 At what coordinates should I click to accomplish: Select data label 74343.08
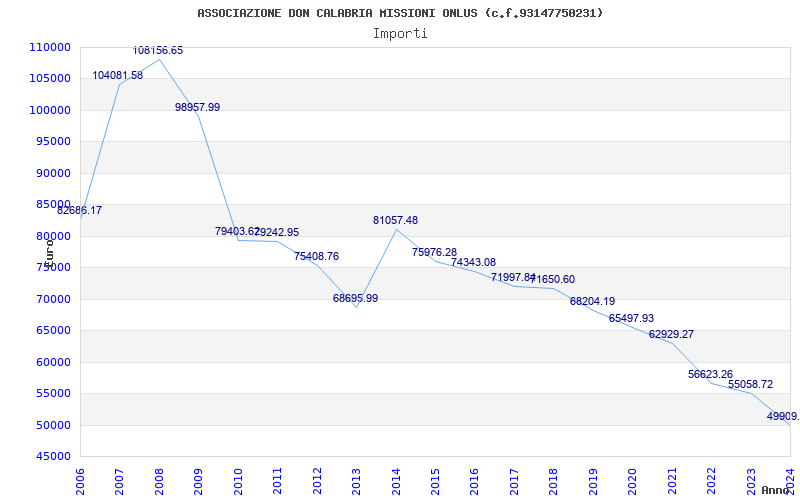click(x=473, y=263)
